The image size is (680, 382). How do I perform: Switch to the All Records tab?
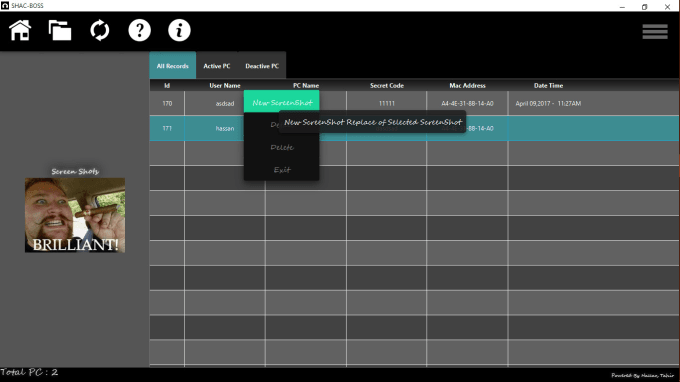173,65
